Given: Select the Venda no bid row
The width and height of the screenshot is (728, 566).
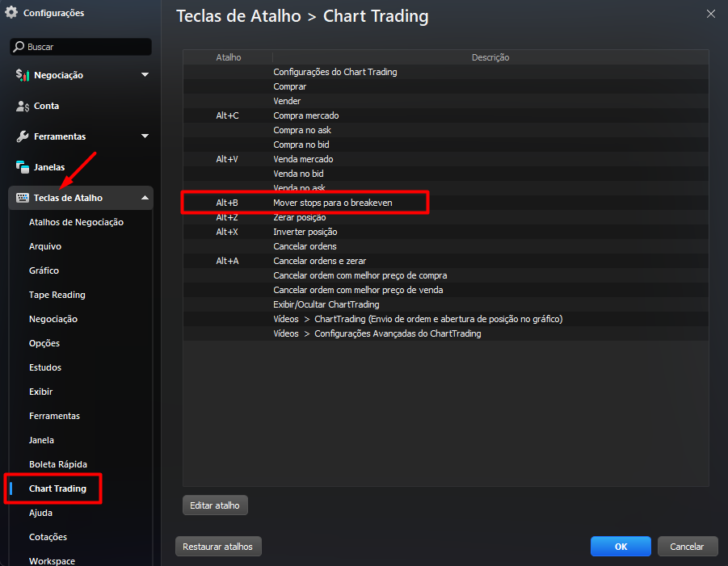Looking at the screenshot, I should [446, 174].
